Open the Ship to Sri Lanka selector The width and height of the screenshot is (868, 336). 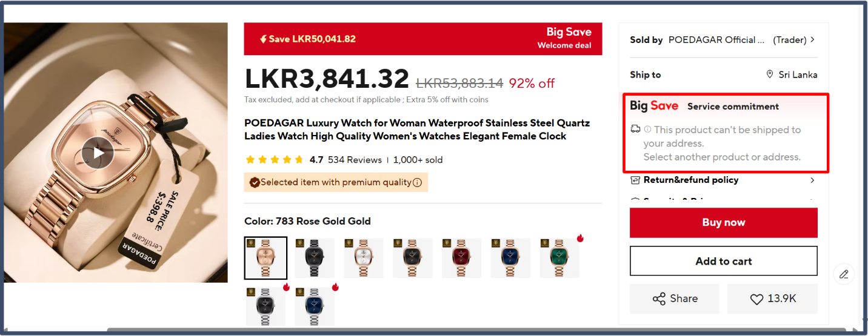(x=792, y=75)
